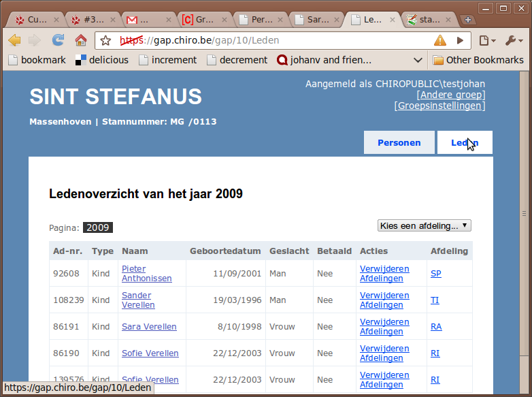Click the security warning triangle in address bar
Viewport: 532px width, 397px height.
[x=439, y=40]
